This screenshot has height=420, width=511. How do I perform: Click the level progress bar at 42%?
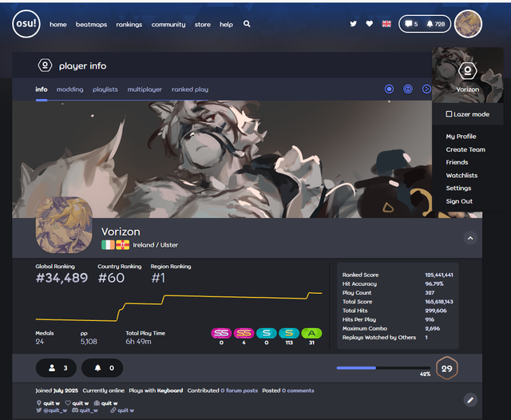[383, 368]
